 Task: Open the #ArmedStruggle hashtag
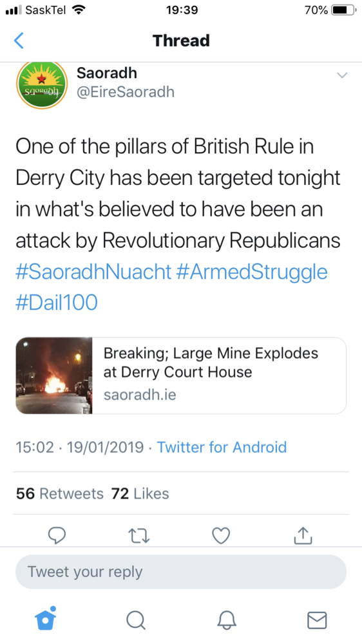(252, 272)
